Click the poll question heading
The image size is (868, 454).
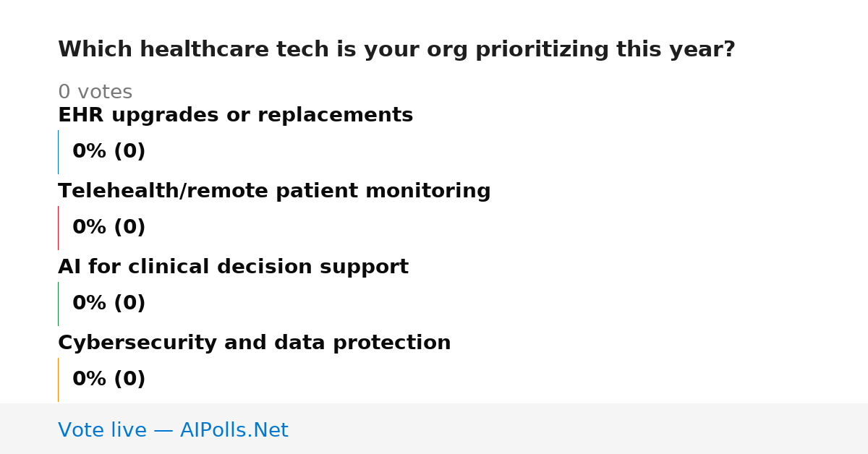pyautogui.click(x=396, y=50)
